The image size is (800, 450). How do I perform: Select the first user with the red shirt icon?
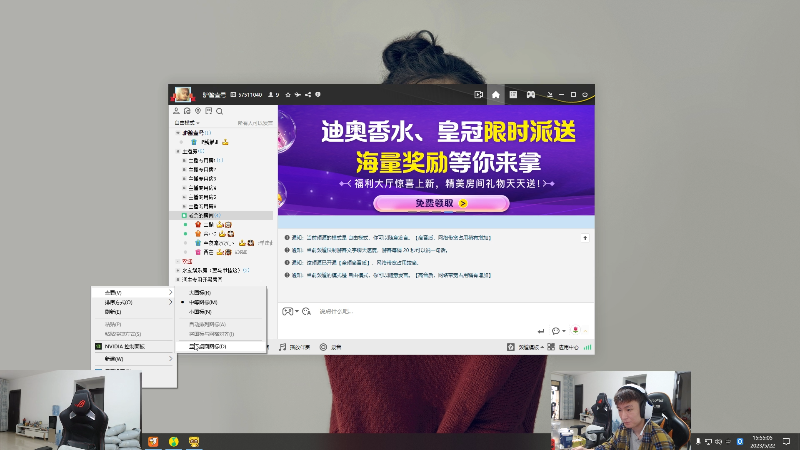point(221,224)
